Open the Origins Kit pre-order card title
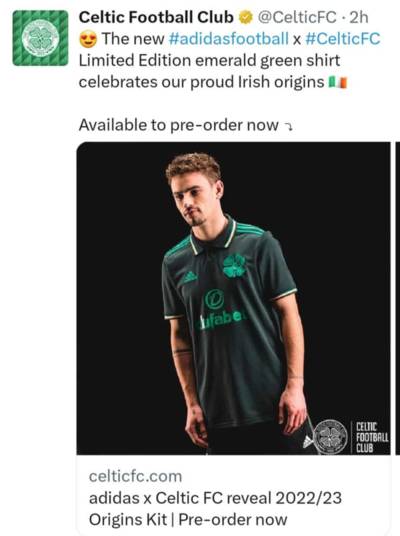This screenshot has height=536, width=400. (215, 509)
